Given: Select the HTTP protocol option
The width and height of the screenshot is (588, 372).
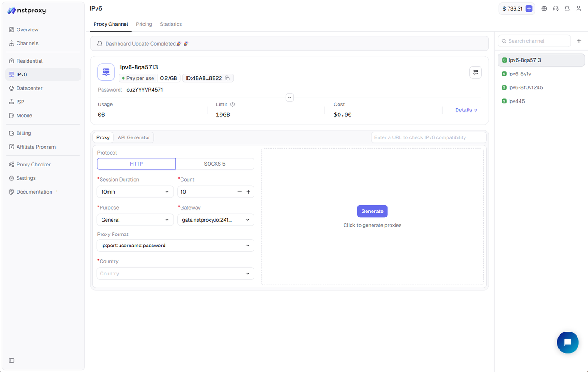Looking at the screenshot, I should [136, 164].
